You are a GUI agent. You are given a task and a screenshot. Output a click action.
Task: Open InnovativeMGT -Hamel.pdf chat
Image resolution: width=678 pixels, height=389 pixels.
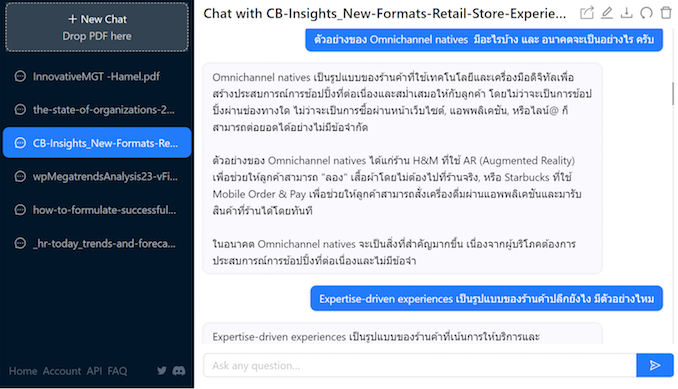(97, 77)
